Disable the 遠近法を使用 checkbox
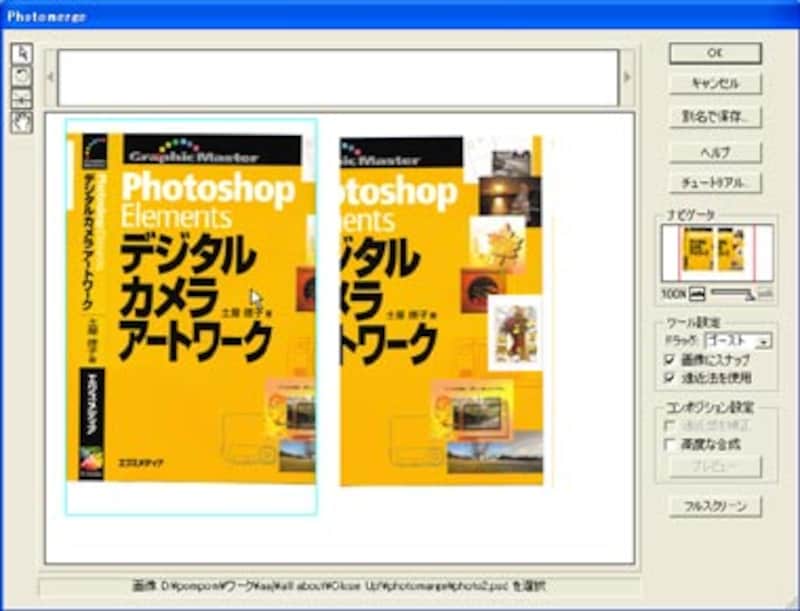Image resolution: width=800 pixels, height=611 pixels. (671, 378)
